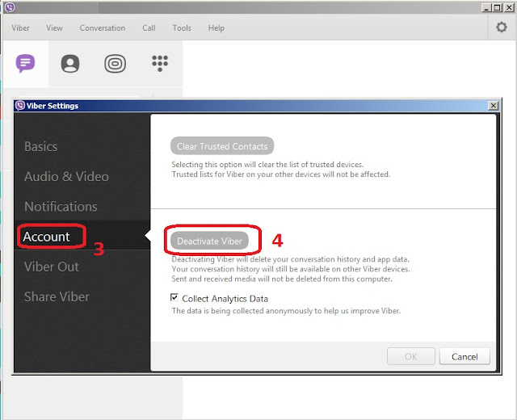Viewport: 517px width, 420px height.
Task: Open the Contacts person icon tab
Action: [x=70, y=63]
